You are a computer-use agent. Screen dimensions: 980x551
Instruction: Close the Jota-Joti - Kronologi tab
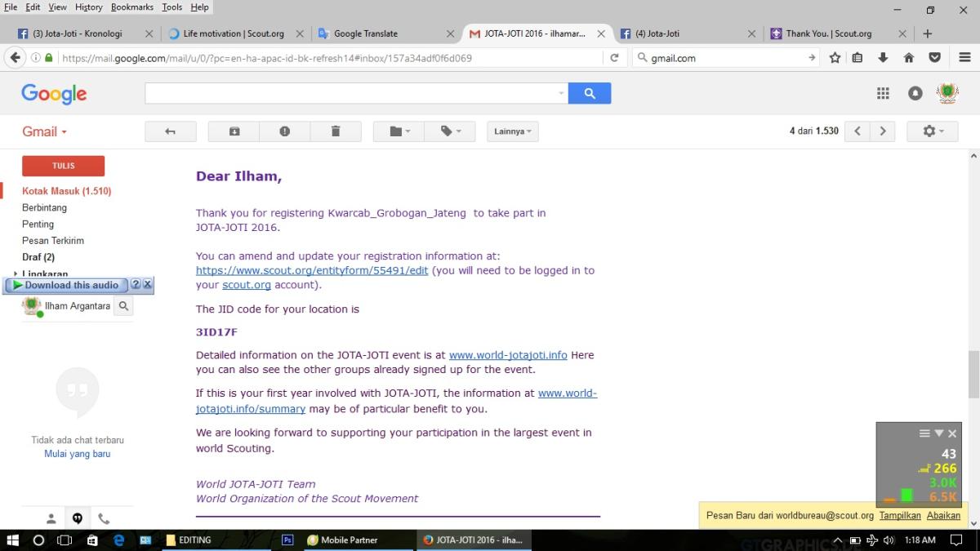[x=149, y=34]
